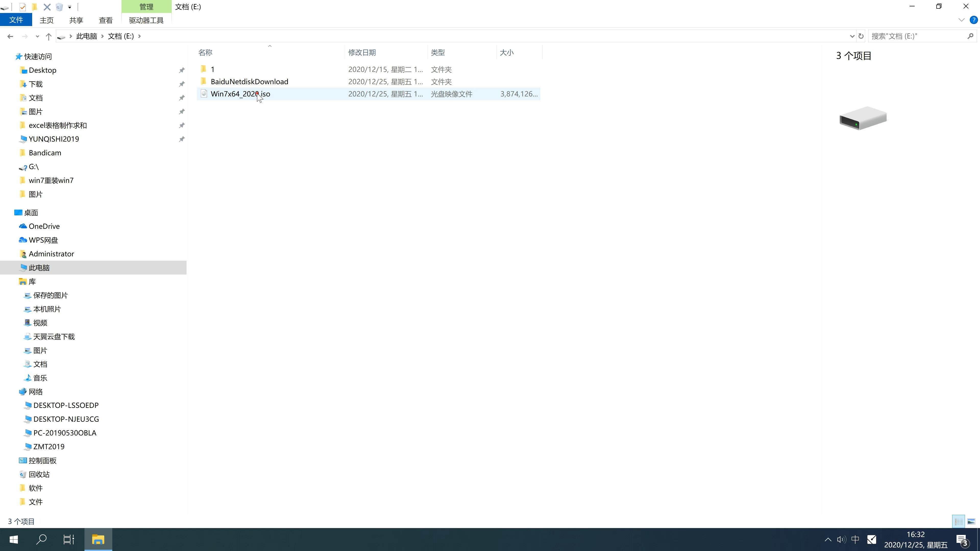
Task: Click the search box icon in toolbar
Action: coord(969,36)
